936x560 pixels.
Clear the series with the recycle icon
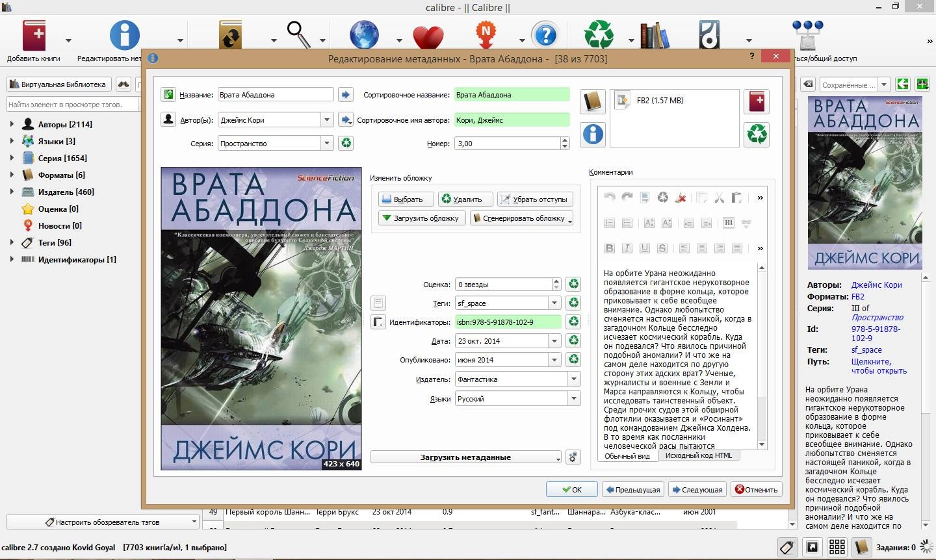coord(346,143)
